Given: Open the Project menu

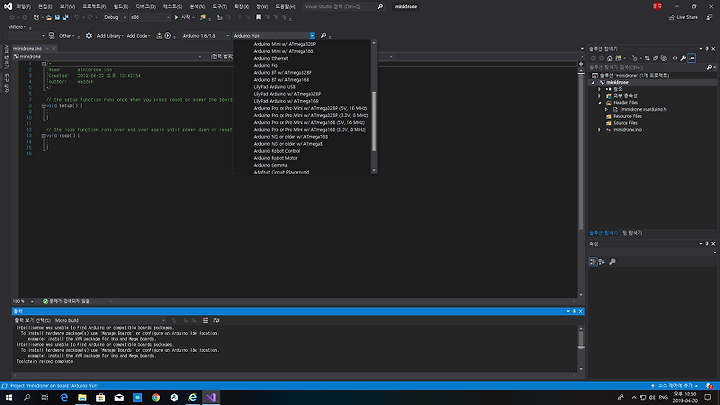Looking at the screenshot, I should coord(94,6).
